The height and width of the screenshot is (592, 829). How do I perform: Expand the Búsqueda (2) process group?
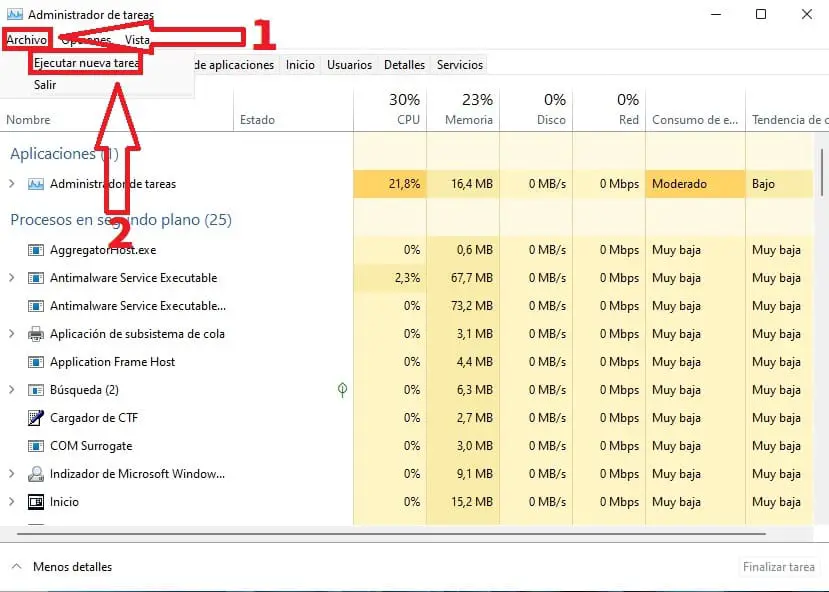pyautogui.click(x=12, y=390)
